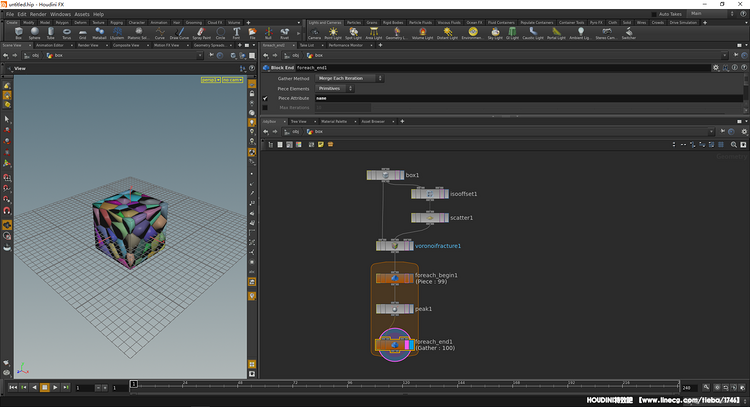Select the Box tool in the Create shelf

pyautogui.click(x=19, y=33)
